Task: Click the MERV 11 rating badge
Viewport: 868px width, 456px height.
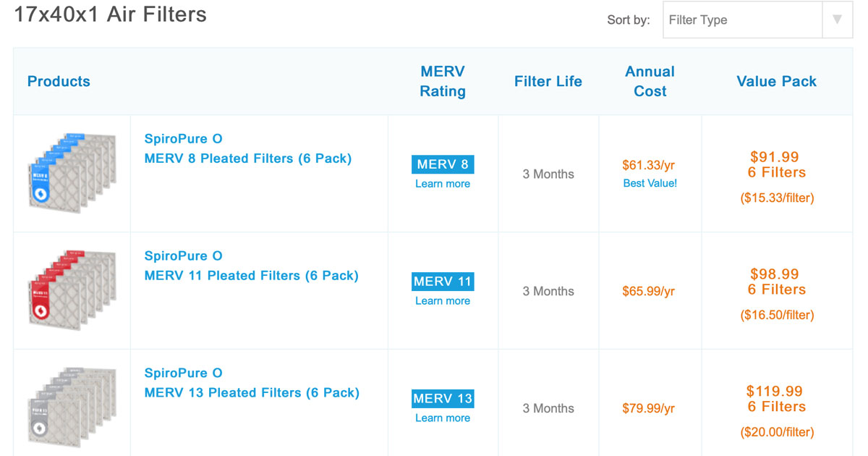Action: [443, 282]
